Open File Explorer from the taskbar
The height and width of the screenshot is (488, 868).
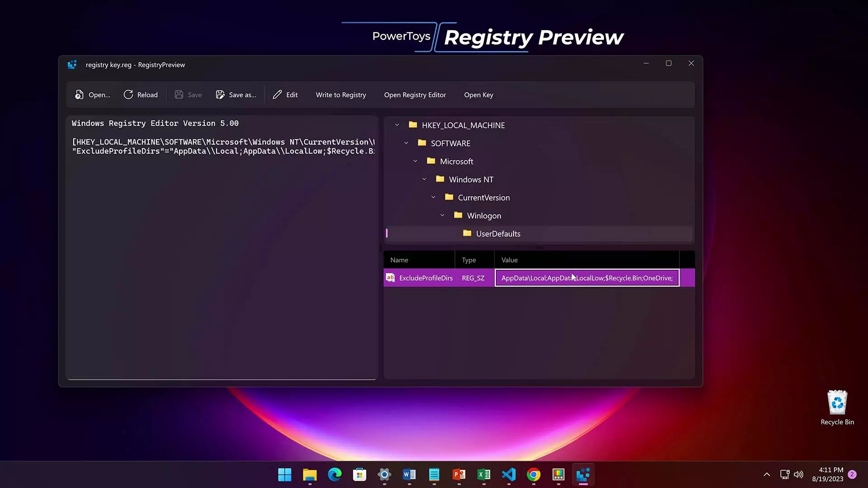(x=310, y=474)
